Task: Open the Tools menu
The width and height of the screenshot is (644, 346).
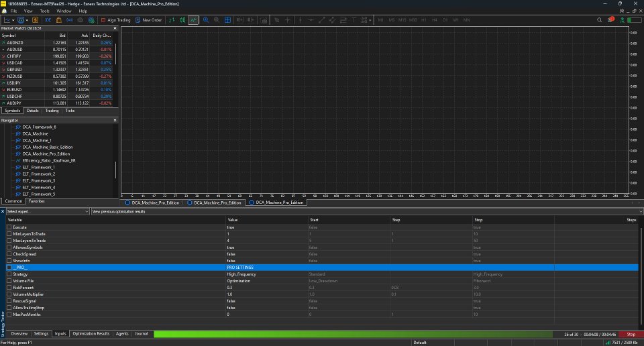Action: click(x=44, y=11)
